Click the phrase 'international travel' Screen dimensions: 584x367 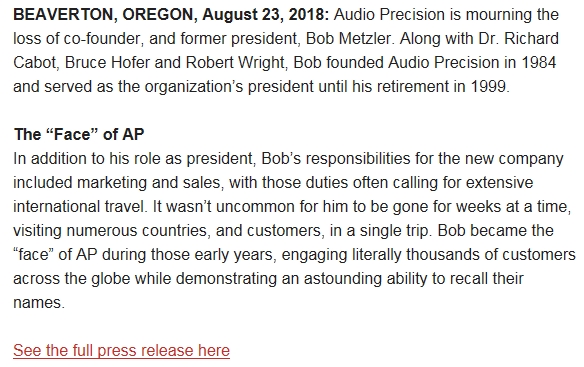point(80,207)
